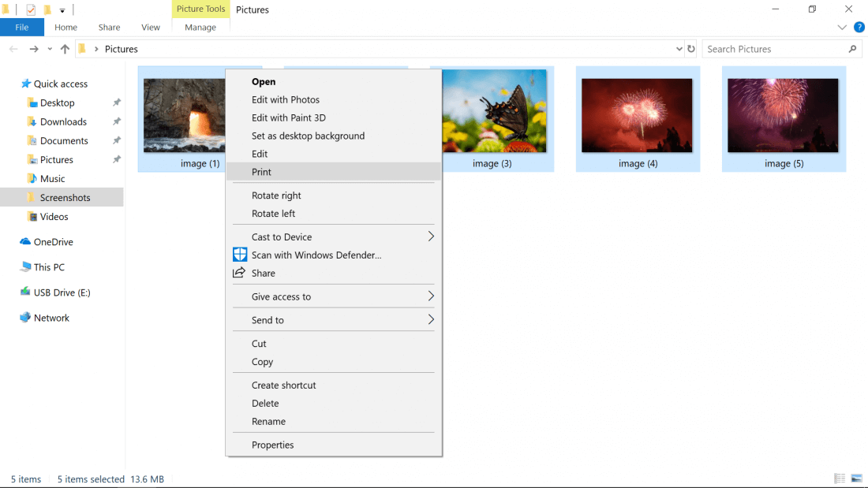Choose Create shortcut
The height and width of the screenshot is (488, 868).
(333, 385)
